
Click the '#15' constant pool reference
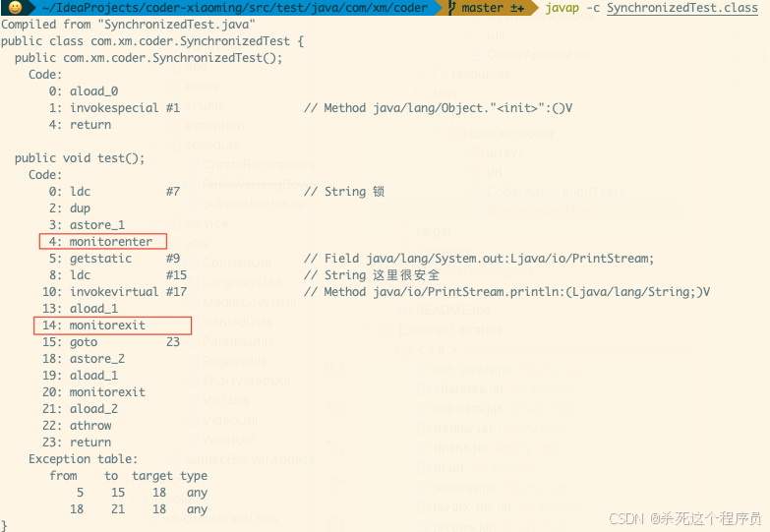(176, 275)
